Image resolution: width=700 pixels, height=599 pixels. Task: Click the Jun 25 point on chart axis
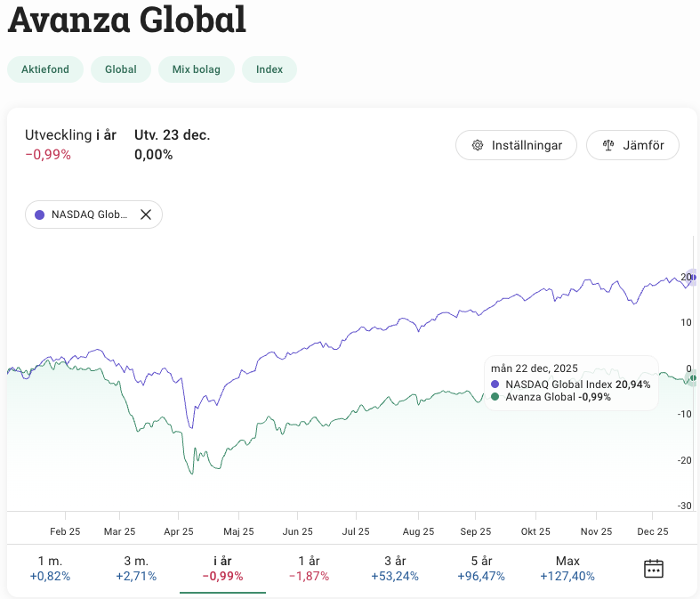(x=297, y=531)
